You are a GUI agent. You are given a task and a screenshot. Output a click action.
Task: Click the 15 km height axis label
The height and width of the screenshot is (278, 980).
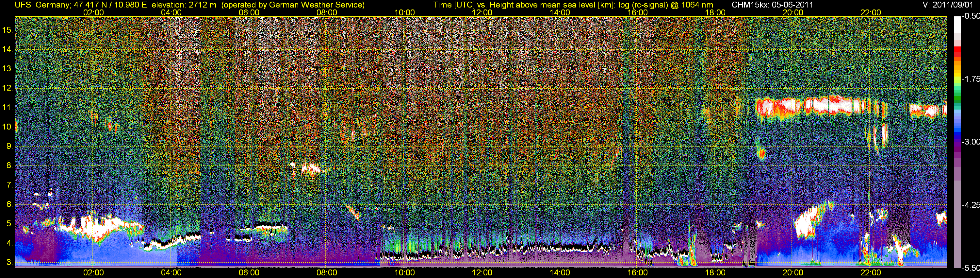pyautogui.click(x=7, y=30)
